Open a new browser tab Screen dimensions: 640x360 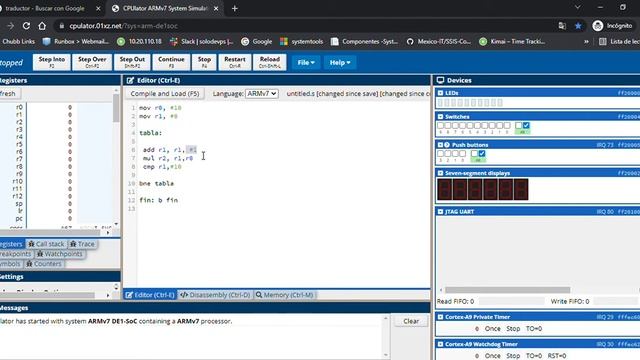click(235, 8)
